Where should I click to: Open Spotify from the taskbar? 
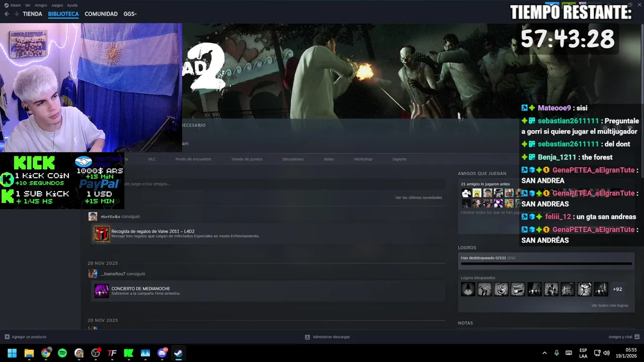click(x=62, y=353)
